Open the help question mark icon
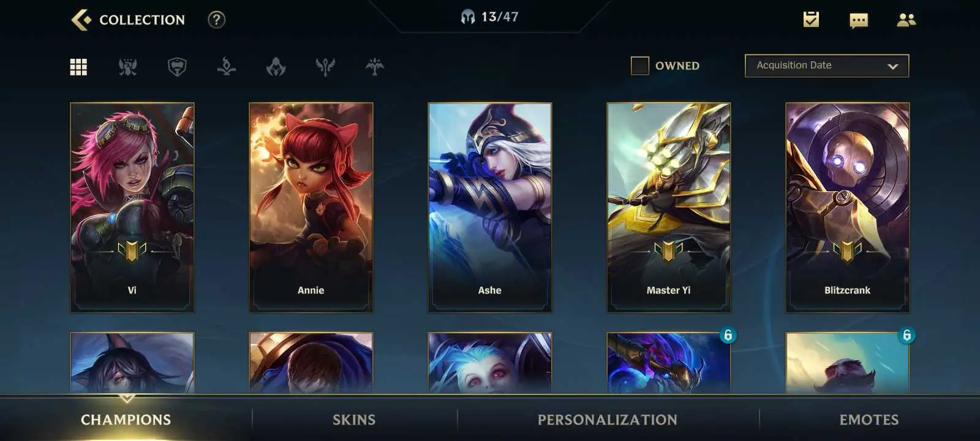The height and width of the screenshot is (441, 980). click(216, 20)
